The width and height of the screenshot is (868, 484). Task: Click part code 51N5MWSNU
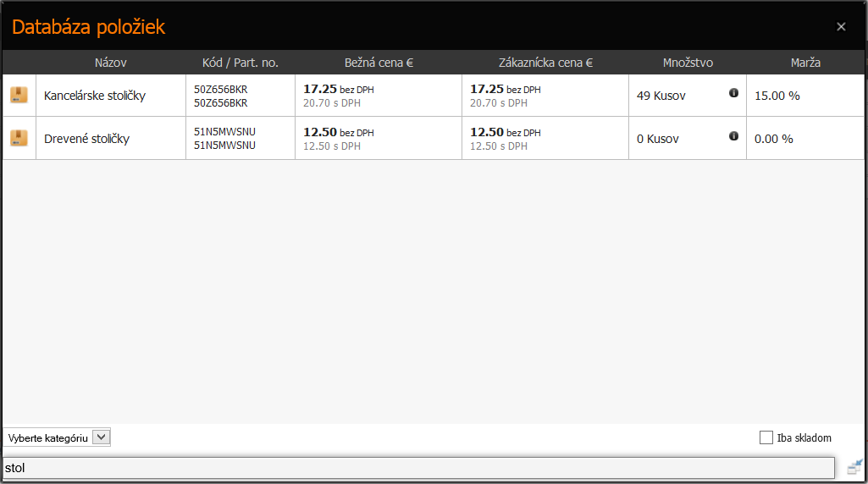[x=224, y=132]
